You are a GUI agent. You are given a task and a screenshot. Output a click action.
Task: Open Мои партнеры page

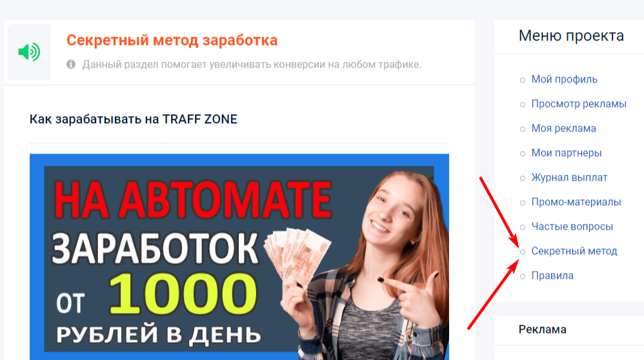point(567,153)
